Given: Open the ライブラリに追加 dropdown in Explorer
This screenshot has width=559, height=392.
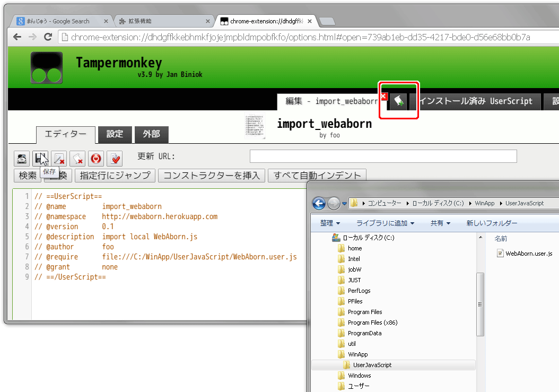Looking at the screenshot, I should coord(386,223).
